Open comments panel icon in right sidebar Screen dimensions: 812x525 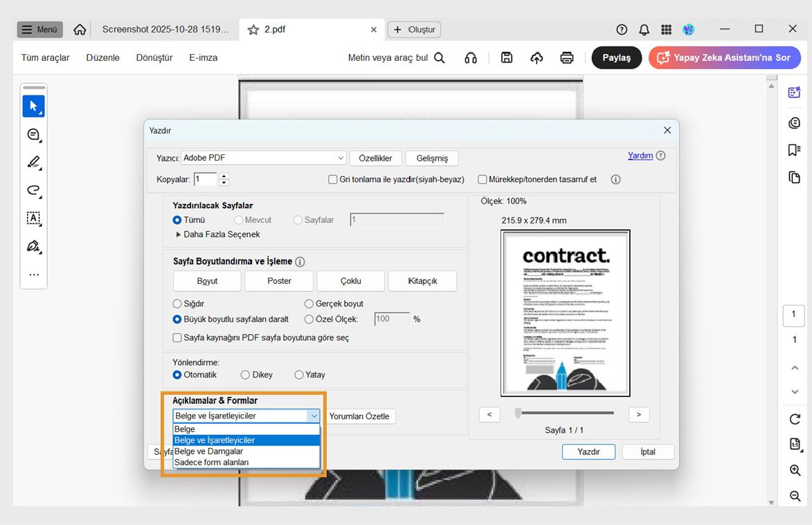click(795, 123)
